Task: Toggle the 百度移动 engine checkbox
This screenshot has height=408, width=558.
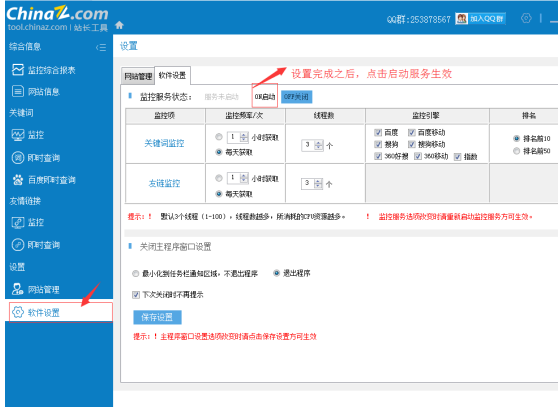Action: coord(412,132)
